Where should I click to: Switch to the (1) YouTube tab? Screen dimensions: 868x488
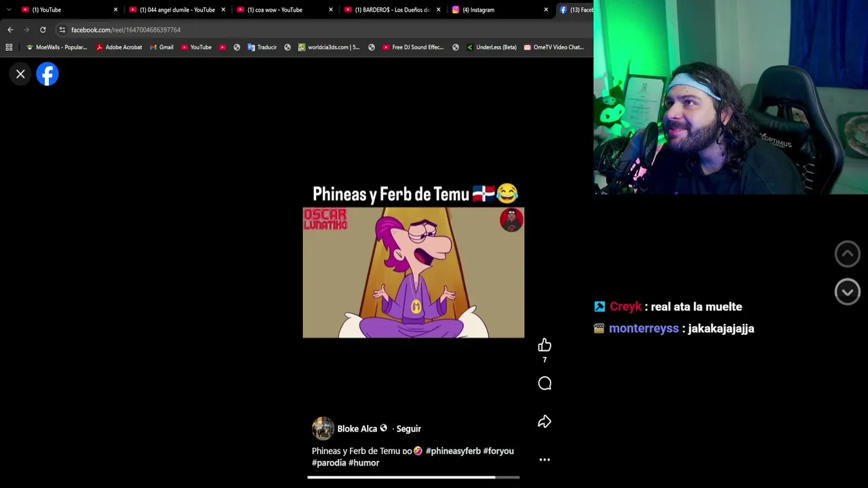pyautogui.click(x=69, y=9)
